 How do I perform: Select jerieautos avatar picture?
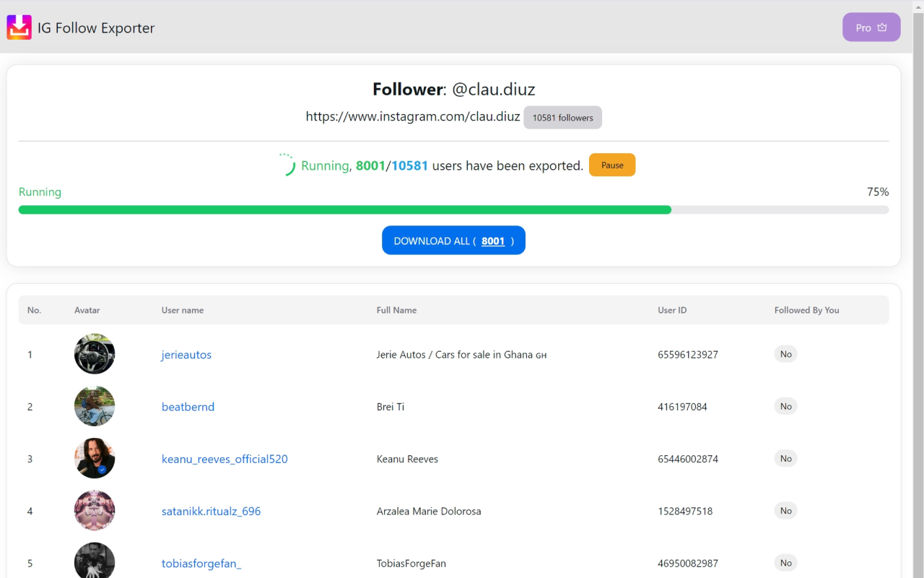tap(94, 354)
